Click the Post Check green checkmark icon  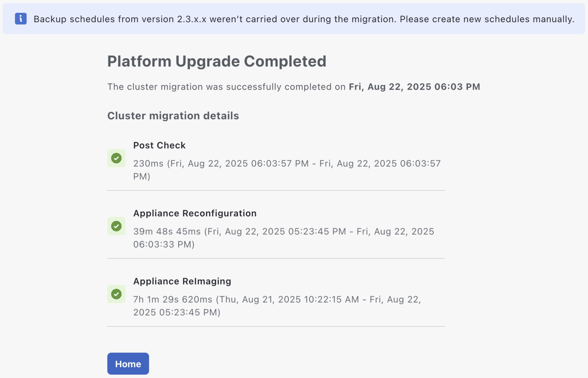click(116, 158)
